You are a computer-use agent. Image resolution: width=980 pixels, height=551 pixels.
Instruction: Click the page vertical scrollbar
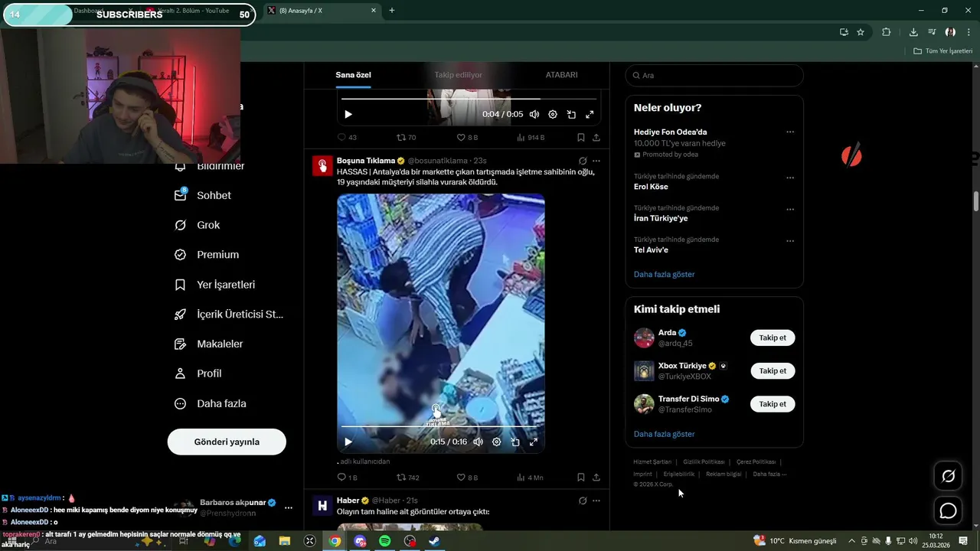point(976,202)
